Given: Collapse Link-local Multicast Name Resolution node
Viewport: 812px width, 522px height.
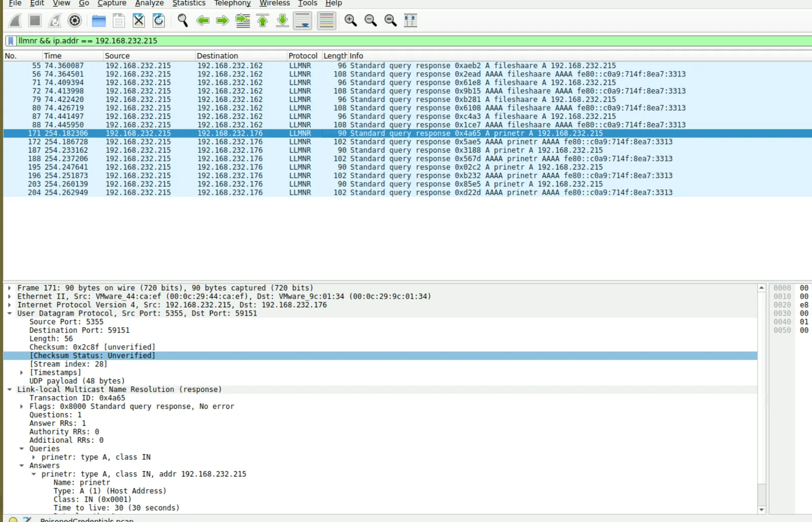Looking at the screenshot, I should (10, 389).
